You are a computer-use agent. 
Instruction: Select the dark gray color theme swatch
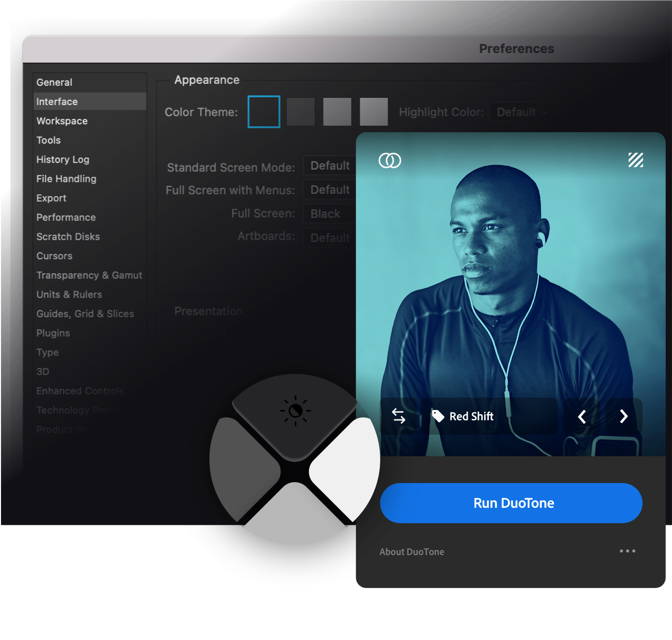click(x=300, y=112)
